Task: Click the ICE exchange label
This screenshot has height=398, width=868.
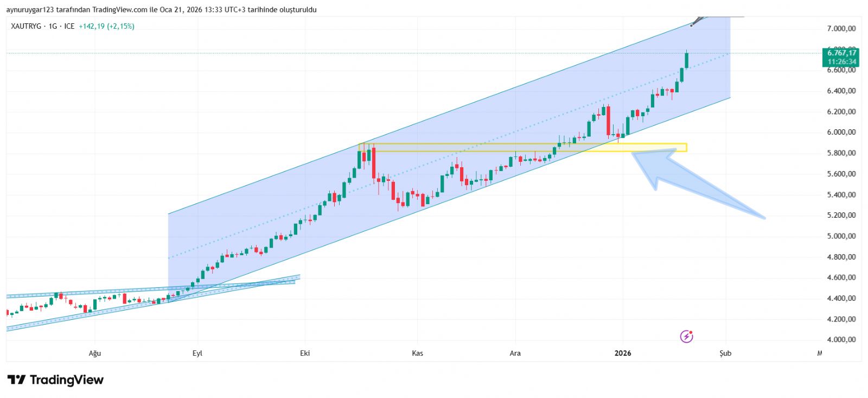Action: 69,26
